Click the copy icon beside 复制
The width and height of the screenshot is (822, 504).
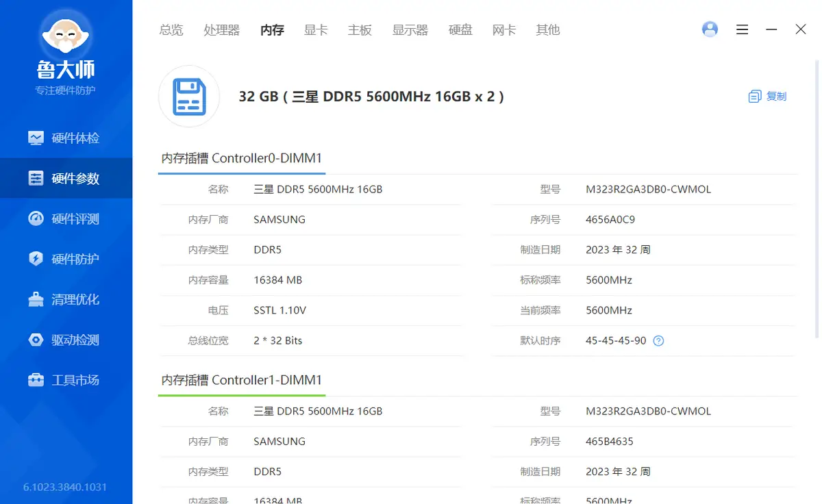pyautogui.click(x=755, y=97)
